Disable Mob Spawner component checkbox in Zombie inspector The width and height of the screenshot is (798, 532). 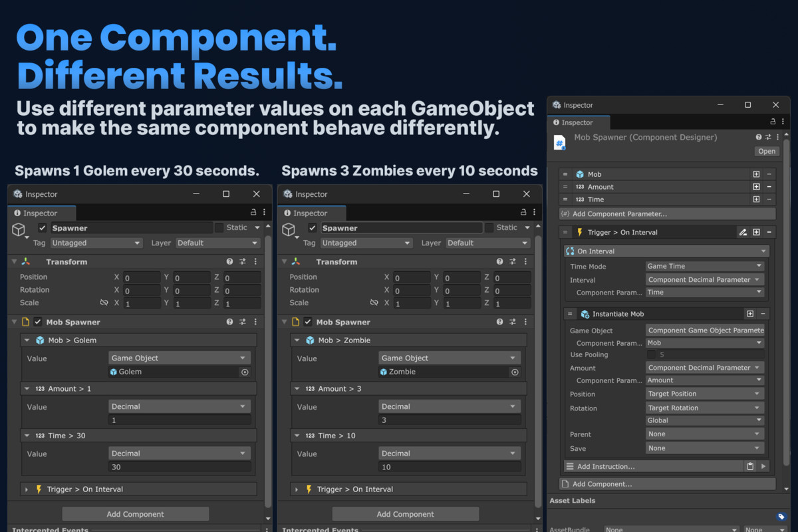coord(308,322)
